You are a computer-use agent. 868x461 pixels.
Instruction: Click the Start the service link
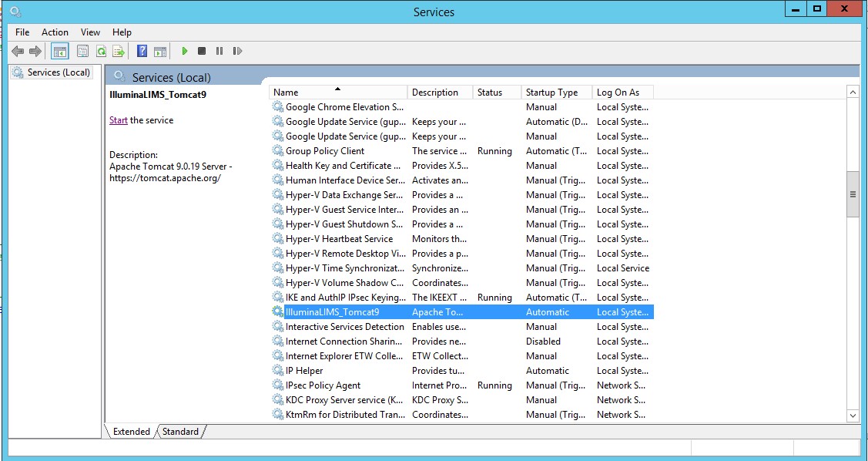(x=119, y=120)
